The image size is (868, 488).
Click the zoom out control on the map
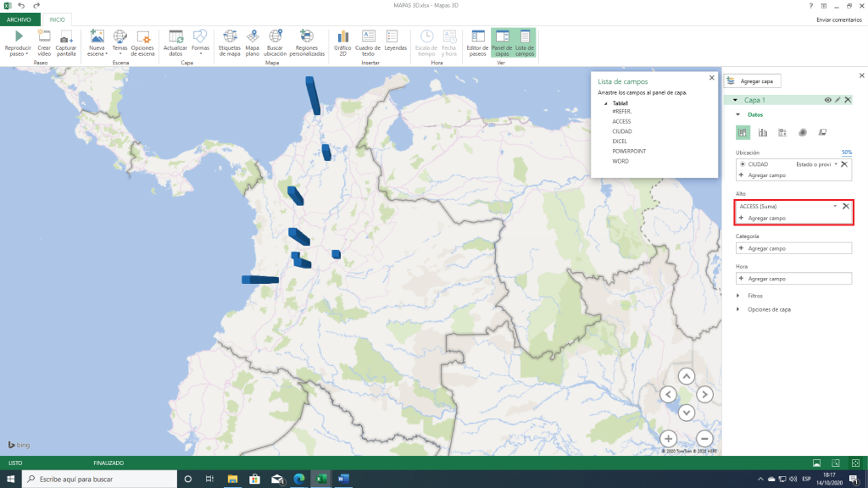[704, 439]
